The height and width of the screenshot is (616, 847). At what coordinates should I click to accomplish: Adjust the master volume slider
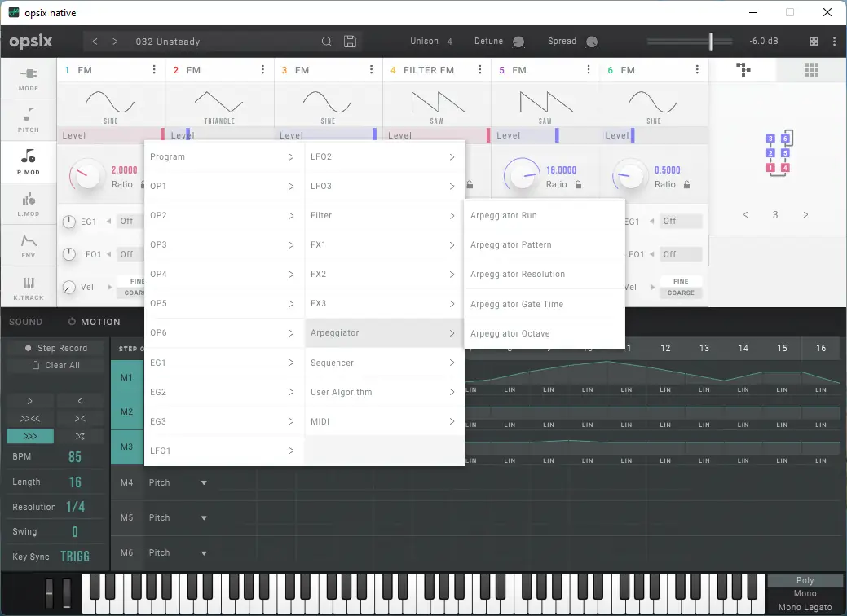[712, 41]
